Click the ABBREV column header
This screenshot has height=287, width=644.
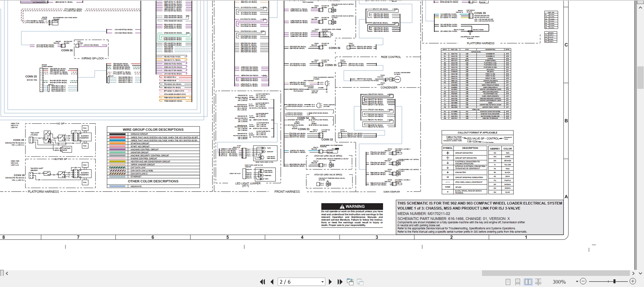point(495,149)
